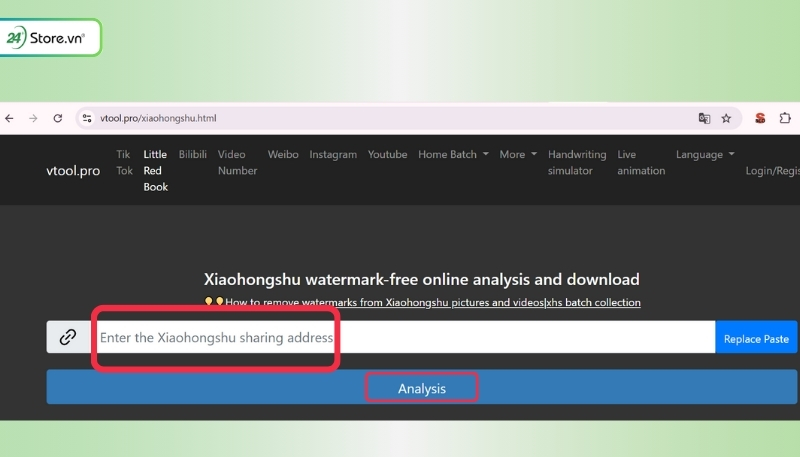The width and height of the screenshot is (800, 457).
Task: Focus the Xiaohongshu sharing address field
Action: 403,337
